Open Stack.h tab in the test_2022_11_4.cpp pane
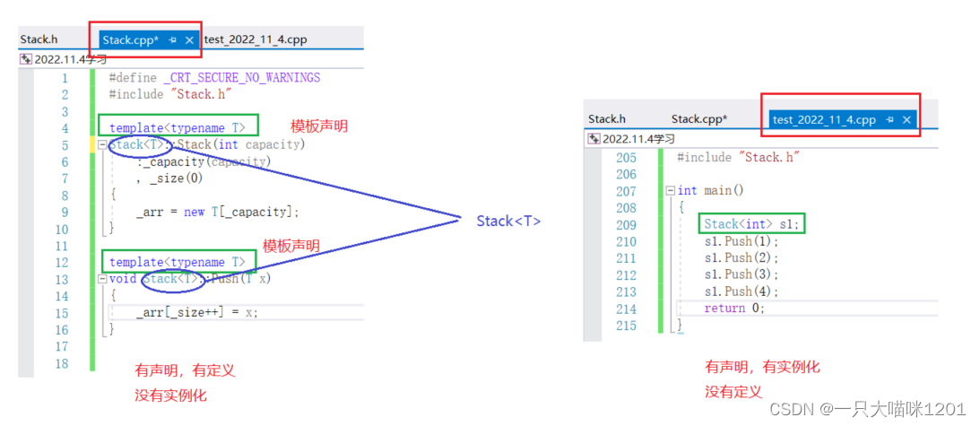 607,119
